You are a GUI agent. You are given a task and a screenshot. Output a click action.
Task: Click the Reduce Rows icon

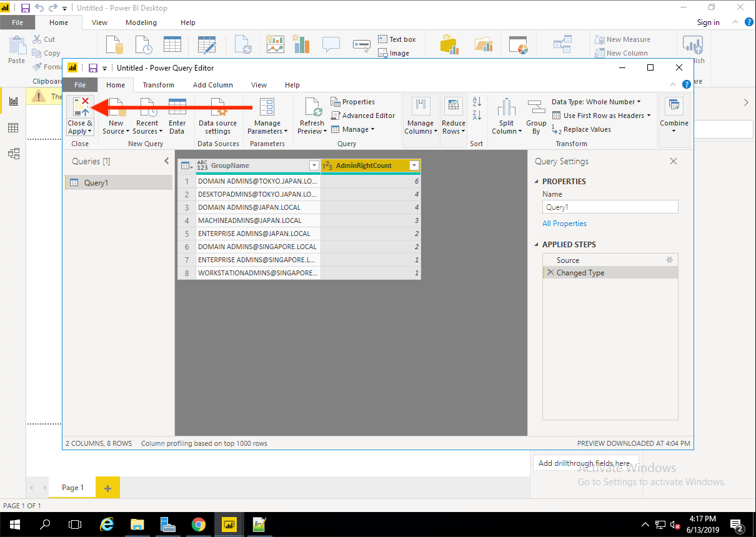454,107
